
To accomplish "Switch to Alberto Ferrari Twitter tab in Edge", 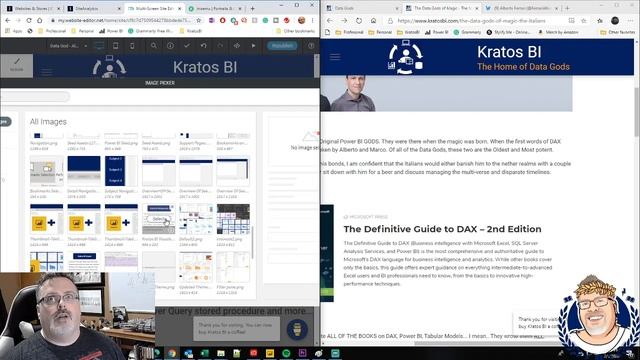I will tap(522, 8).
